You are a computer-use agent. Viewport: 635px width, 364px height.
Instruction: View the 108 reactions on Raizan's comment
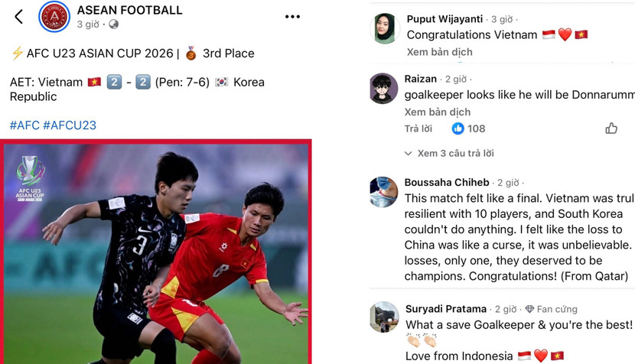click(468, 128)
